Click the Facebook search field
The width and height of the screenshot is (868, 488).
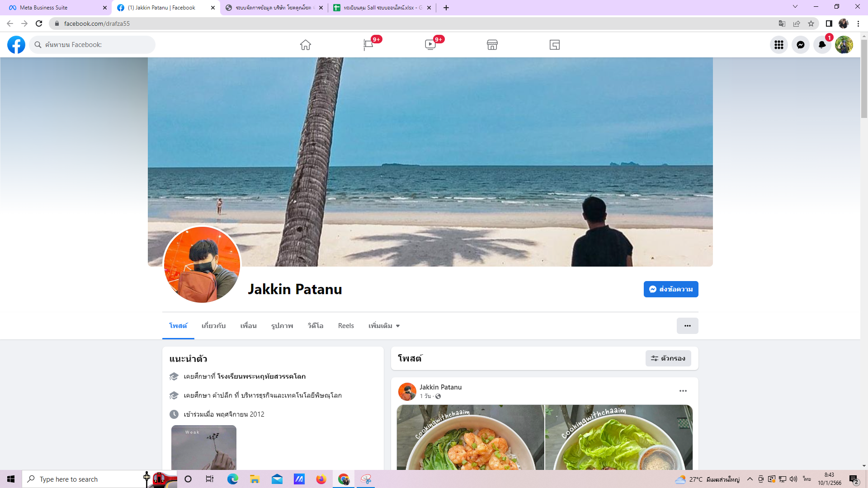pyautogui.click(x=93, y=45)
